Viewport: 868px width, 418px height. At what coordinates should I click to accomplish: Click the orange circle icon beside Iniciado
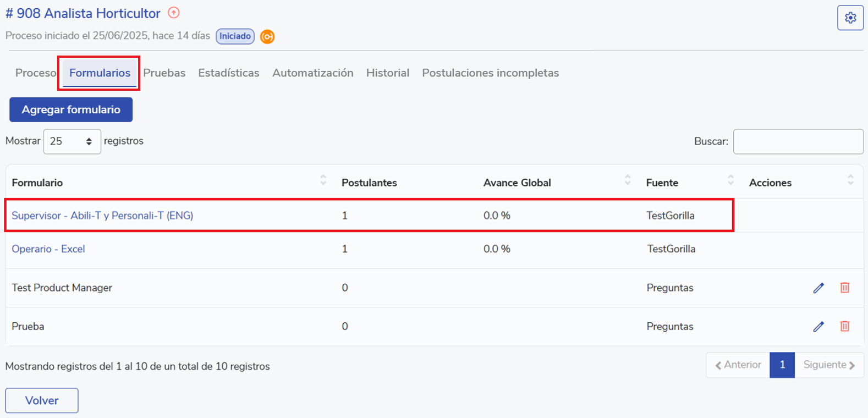coord(267,37)
